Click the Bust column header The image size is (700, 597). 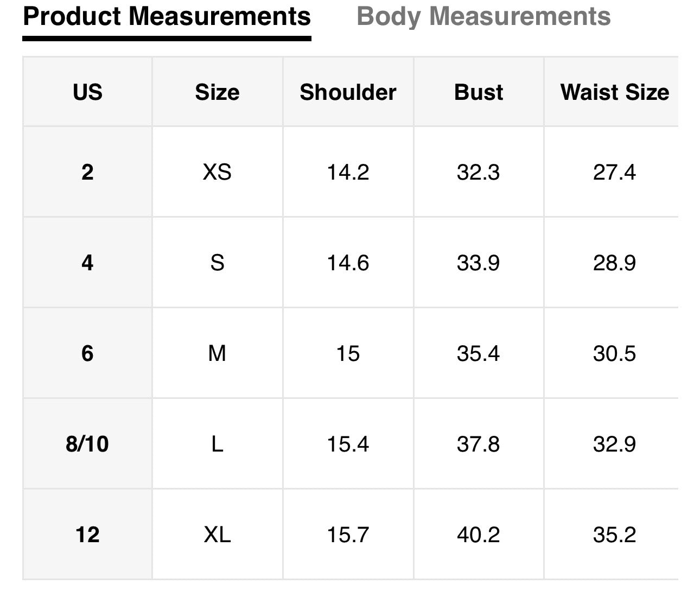(x=479, y=92)
